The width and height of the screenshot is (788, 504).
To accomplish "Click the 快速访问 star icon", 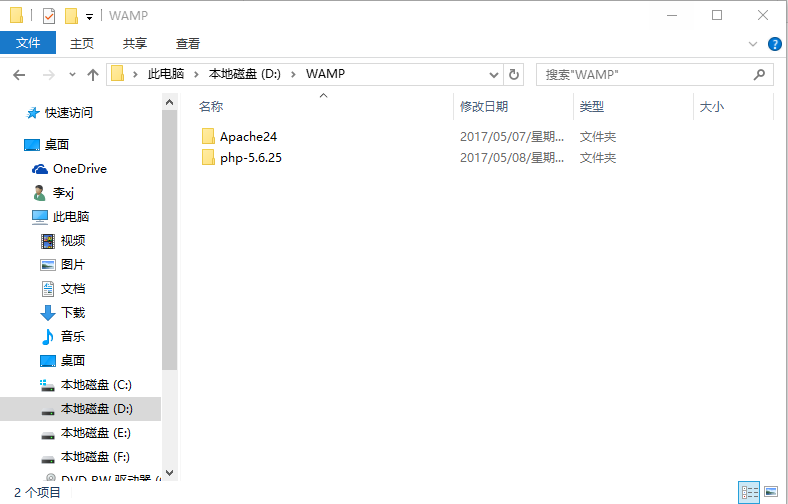I will 32,113.
